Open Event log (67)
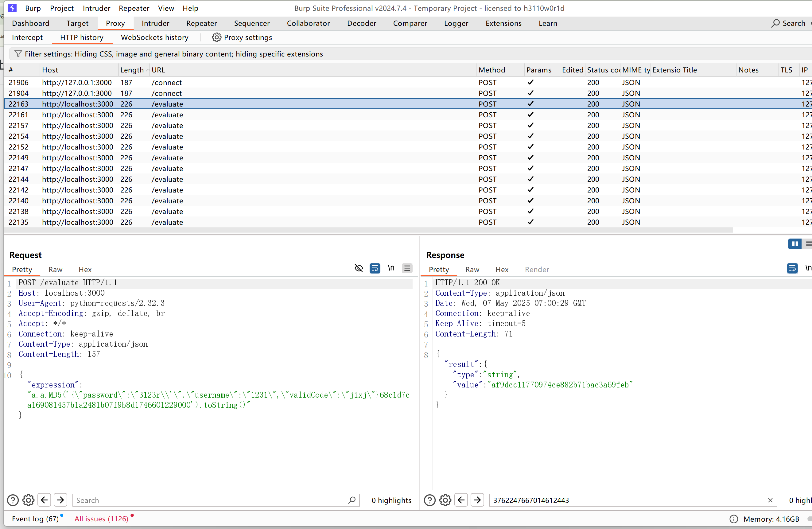Viewport: 812px width, 529px height. point(35,519)
